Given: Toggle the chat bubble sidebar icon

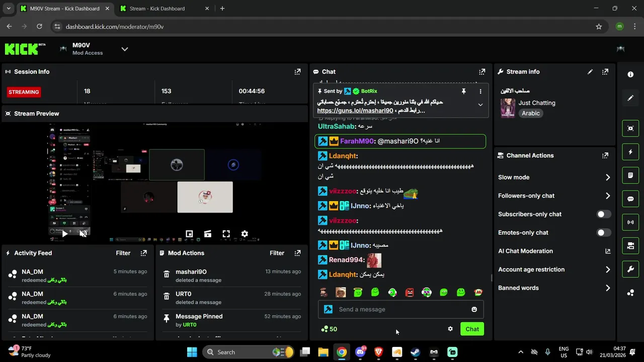Looking at the screenshot, I should click(630, 199).
